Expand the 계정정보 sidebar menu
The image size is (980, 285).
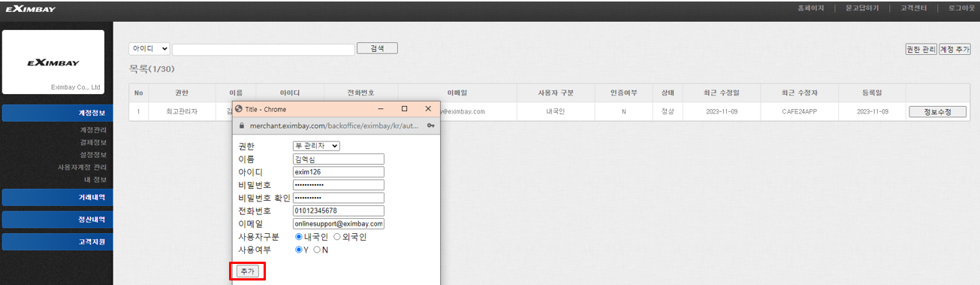click(x=57, y=114)
